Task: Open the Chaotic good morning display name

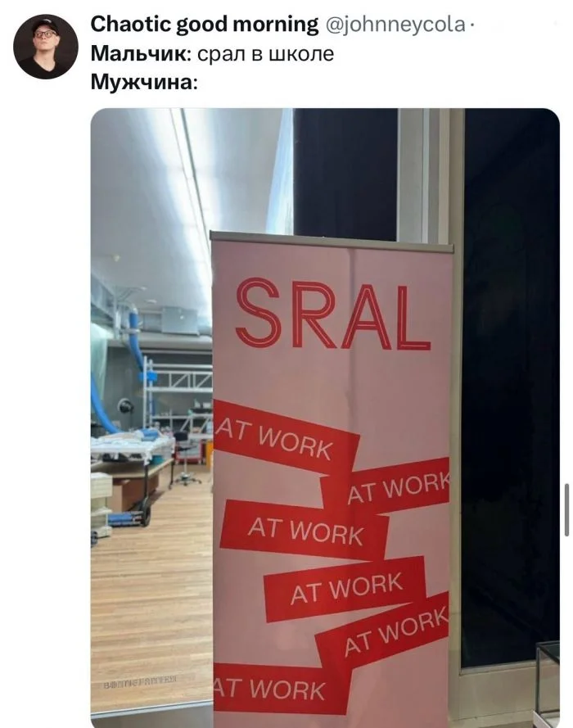Action: (x=204, y=24)
